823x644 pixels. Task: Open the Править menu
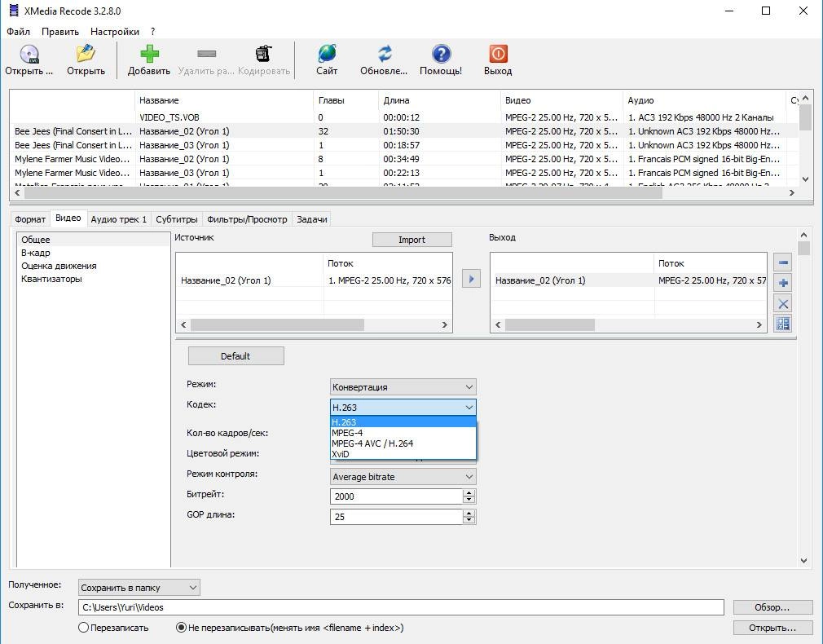(60, 32)
